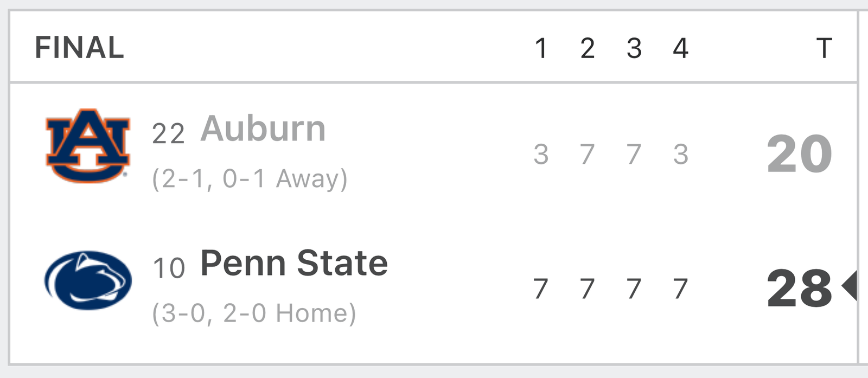868x378 pixels.
Task: Open the Penn State team name link
Action: pyautogui.click(x=294, y=264)
